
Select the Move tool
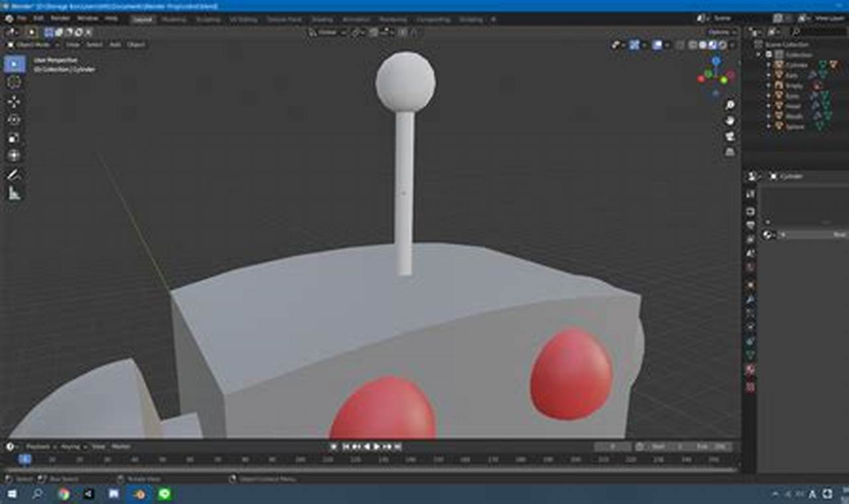15,101
